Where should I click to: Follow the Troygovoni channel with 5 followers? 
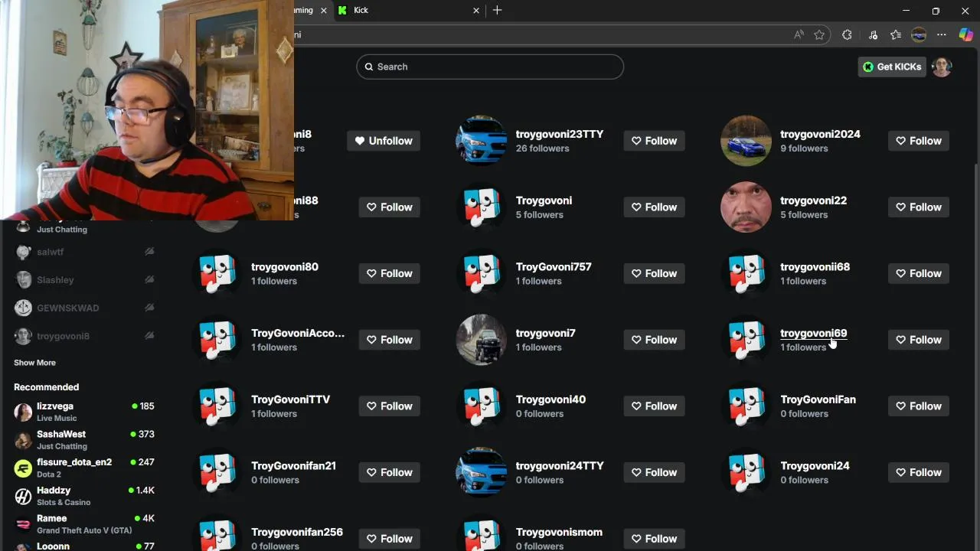pyautogui.click(x=654, y=207)
